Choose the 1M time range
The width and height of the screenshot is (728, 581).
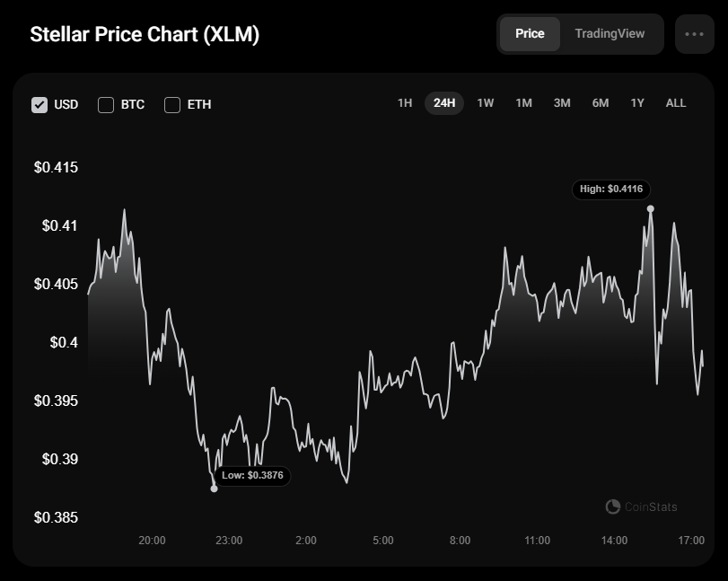pos(523,103)
